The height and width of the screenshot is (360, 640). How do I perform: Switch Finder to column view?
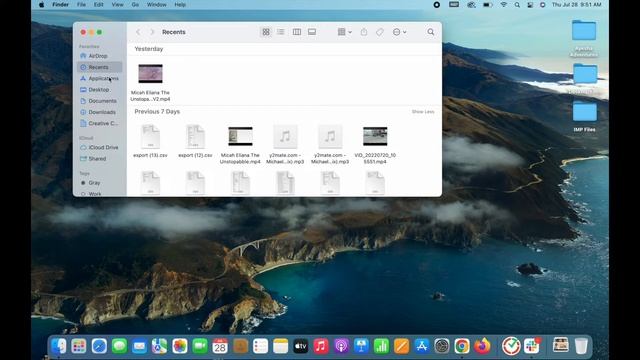[x=297, y=32]
